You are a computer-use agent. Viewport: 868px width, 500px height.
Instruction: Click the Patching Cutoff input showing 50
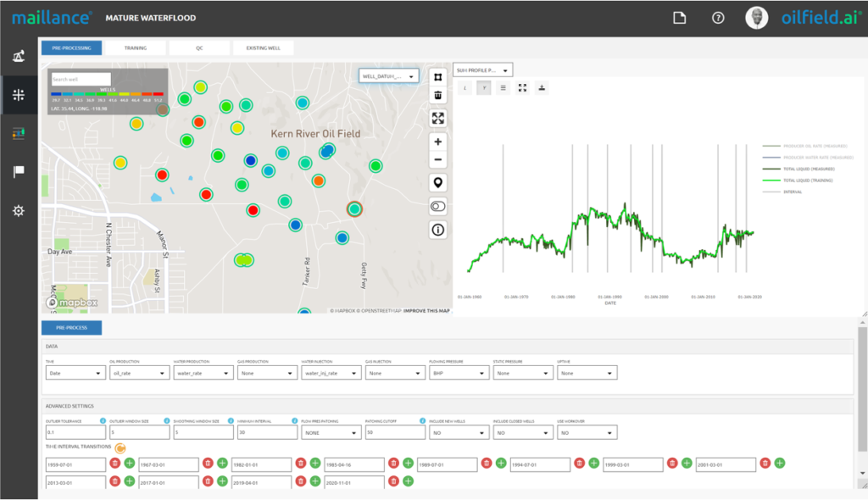(395, 432)
